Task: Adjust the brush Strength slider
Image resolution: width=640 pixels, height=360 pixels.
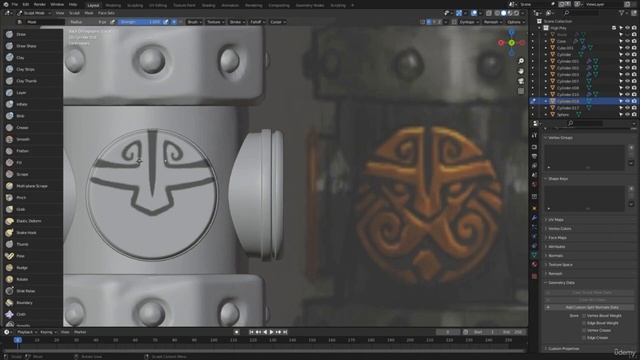Action: (x=140, y=22)
